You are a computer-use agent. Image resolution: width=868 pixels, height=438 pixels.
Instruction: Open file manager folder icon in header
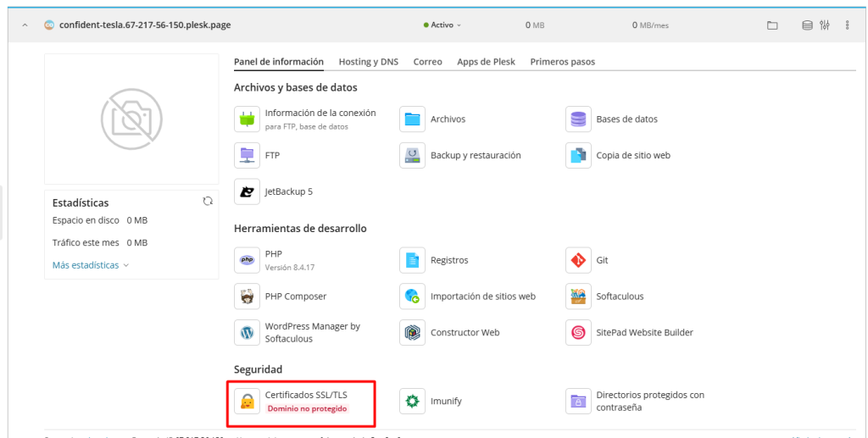[772, 25]
